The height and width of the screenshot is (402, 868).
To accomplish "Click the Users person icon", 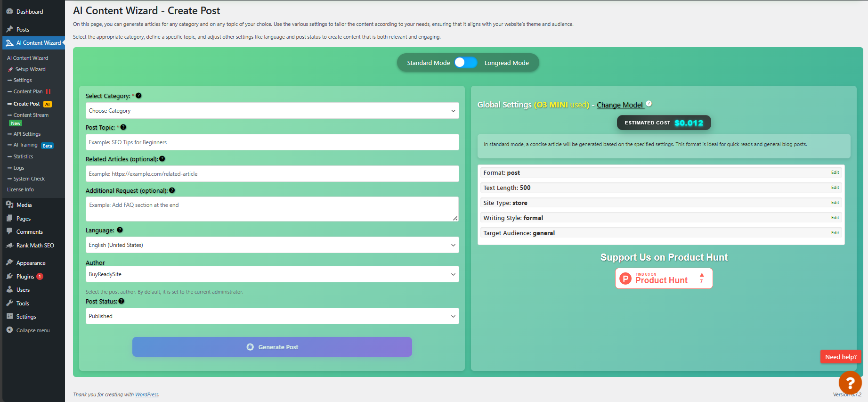I will (9, 289).
